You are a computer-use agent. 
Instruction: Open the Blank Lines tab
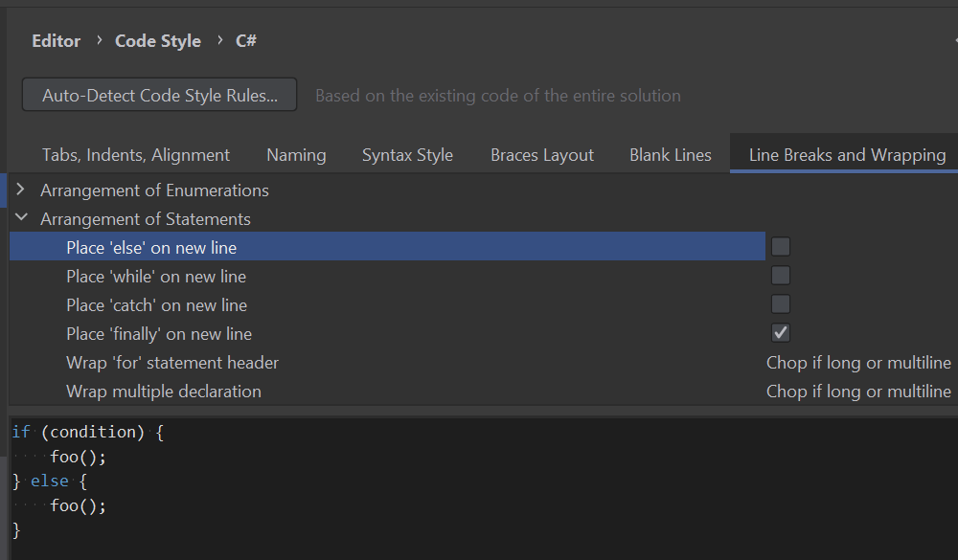(x=671, y=155)
